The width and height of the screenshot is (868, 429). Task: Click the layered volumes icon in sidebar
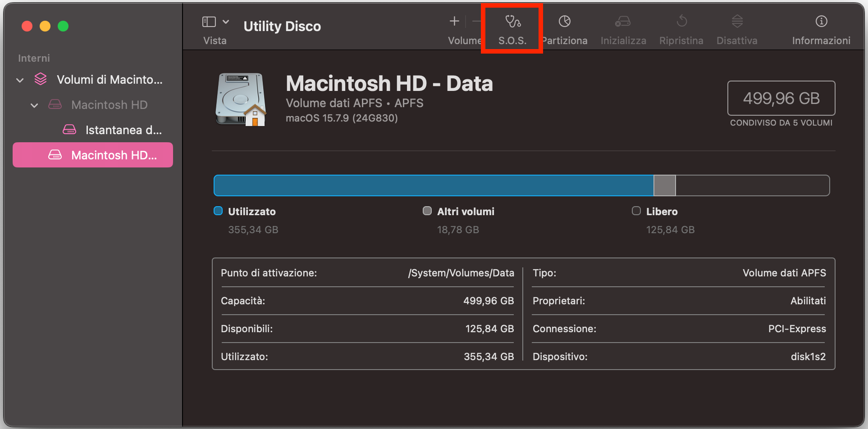(41, 79)
